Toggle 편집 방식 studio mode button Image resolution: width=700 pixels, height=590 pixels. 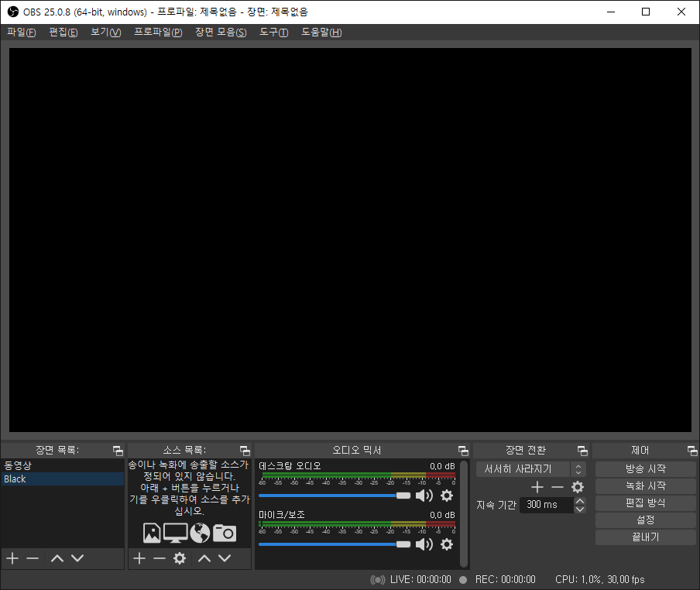[x=646, y=503]
